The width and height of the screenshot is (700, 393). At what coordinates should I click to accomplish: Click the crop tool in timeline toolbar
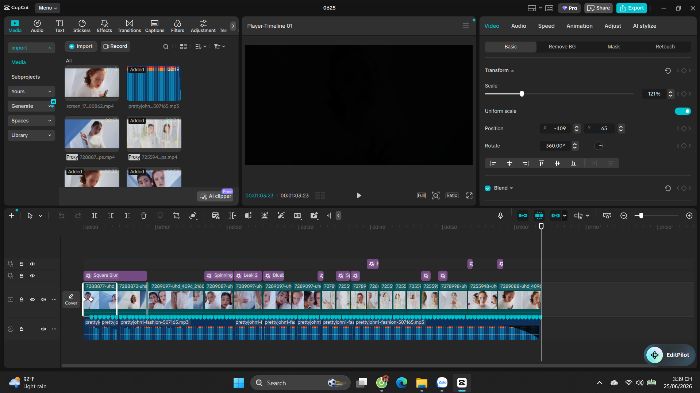tap(176, 216)
